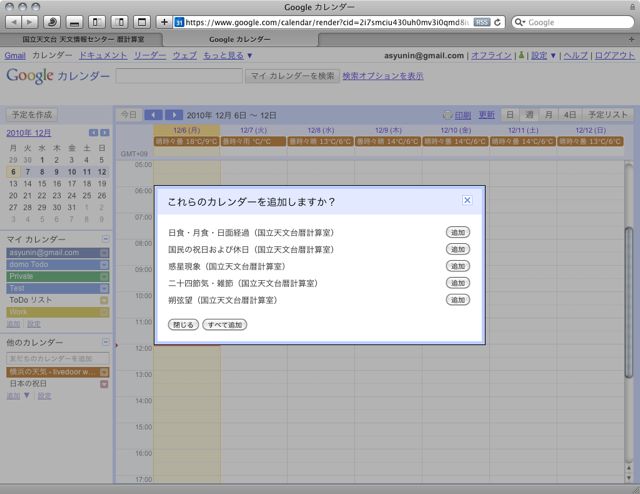640x494 pixels.
Task: Collapse 他のカレンダー section
Action: pyautogui.click(x=105, y=342)
